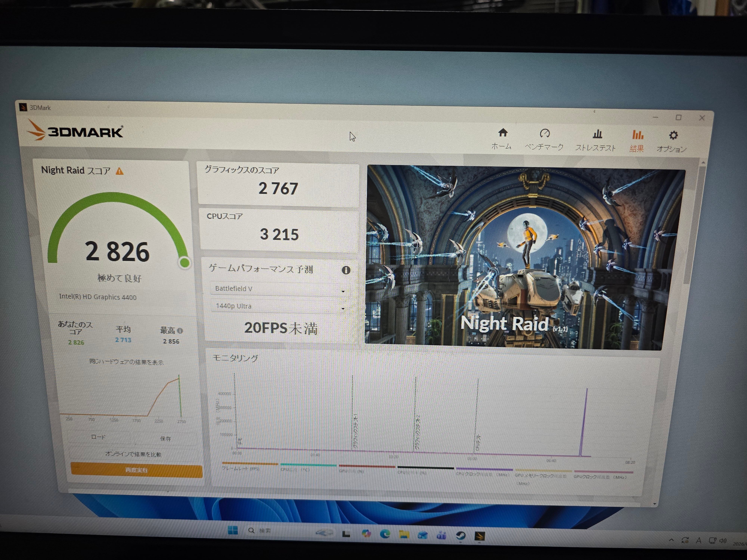The image size is (747, 560).
Task: Click the info icon beside 最高 score
Action: point(180,331)
